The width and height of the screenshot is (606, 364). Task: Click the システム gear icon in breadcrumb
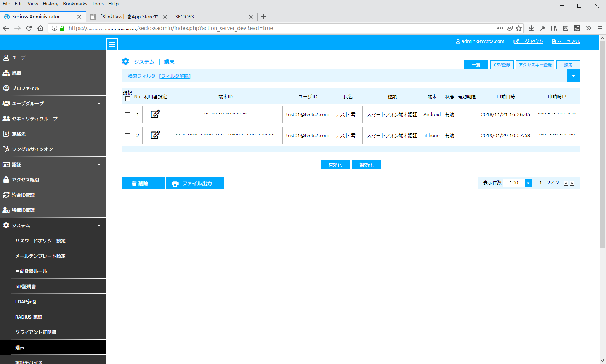coord(125,61)
